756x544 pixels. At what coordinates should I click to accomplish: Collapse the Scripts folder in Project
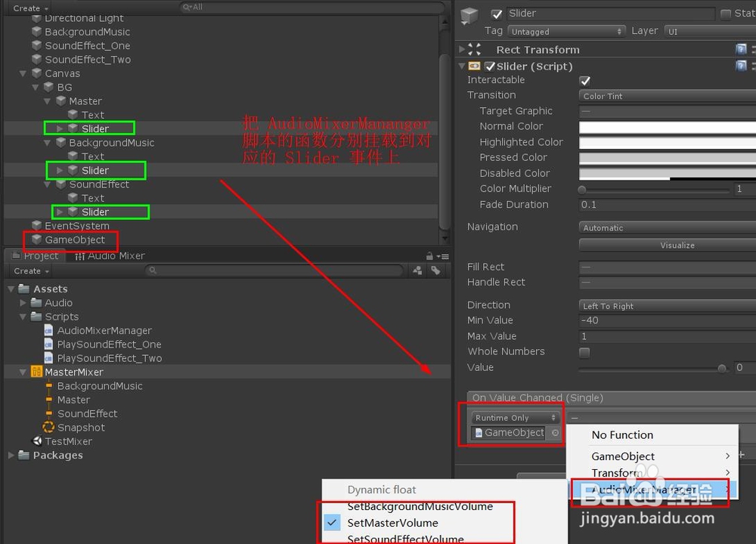click(x=23, y=317)
